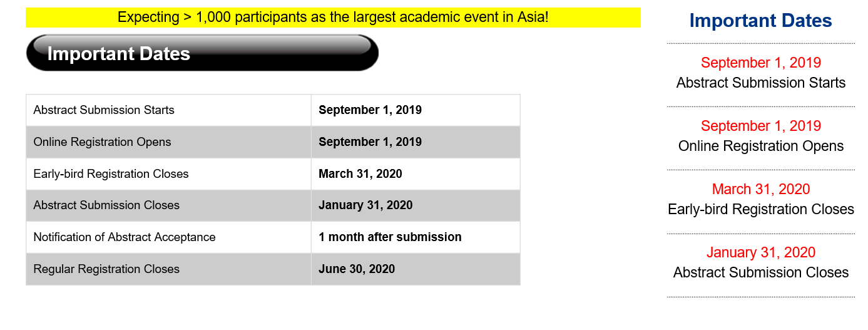Open the sidebar Abstract Submission Closes entry
This screenshot has height=330, width=868.
[x=761, y=272]
